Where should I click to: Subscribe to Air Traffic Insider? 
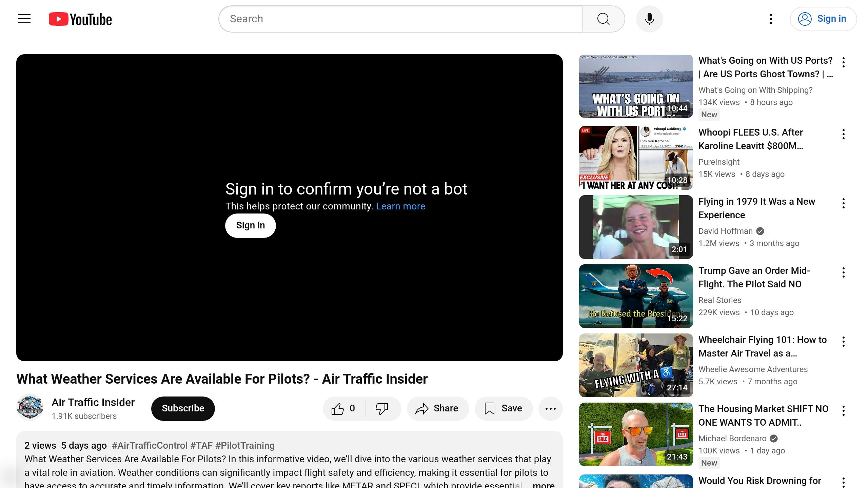tap(183, 408)
